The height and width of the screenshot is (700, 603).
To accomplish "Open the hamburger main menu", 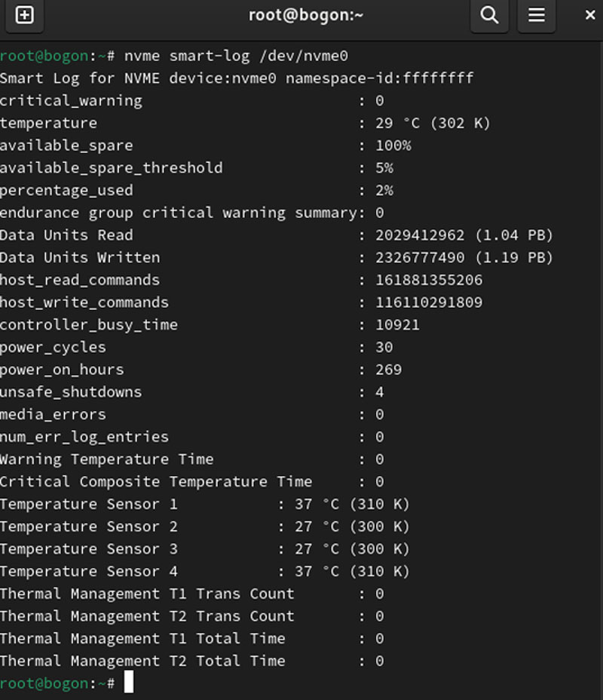I will pyautogui.click(x=536, y=15).
